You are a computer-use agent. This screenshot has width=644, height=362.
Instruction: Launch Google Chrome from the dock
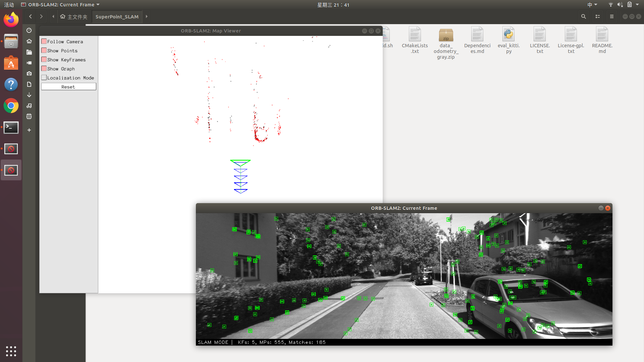[x=11, y=106]
